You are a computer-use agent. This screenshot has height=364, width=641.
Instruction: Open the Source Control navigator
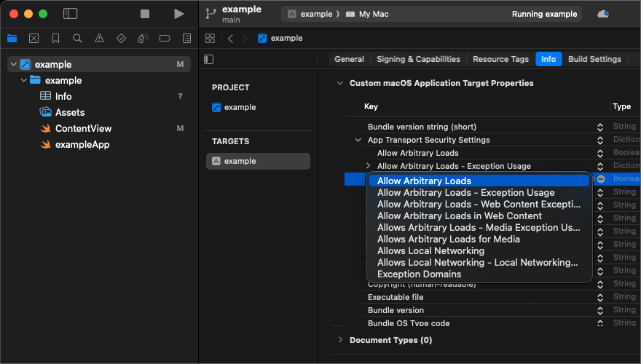pyautogui.click(x=34, y=38)
